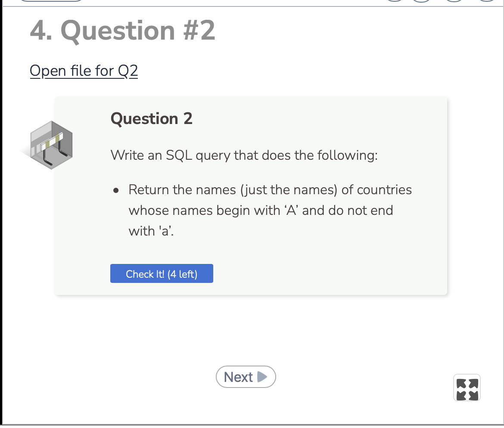
Task: Enter fullscreen mode via the expand arrows icon
Action: tap(467, 388)
